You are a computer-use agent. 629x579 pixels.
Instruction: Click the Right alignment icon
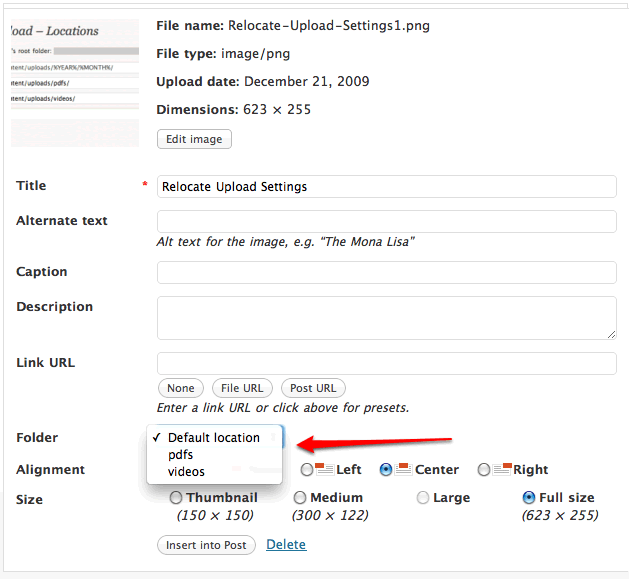point(502,469)
